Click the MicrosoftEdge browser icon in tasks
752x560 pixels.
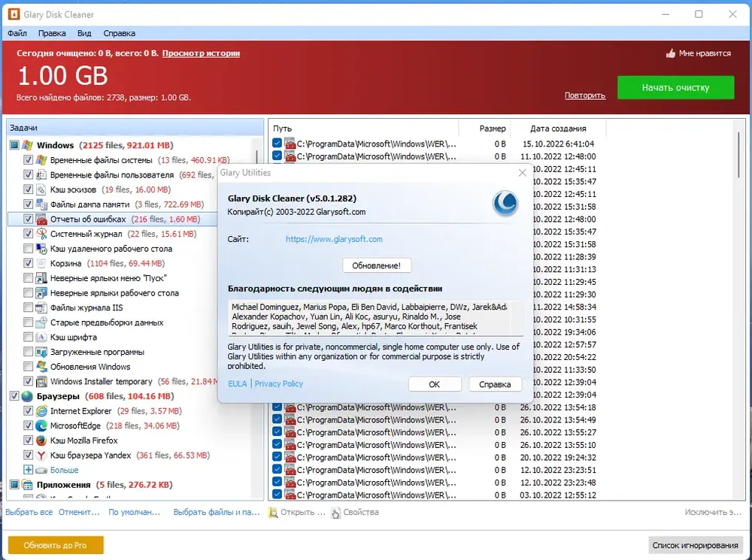tap(41, 425)
